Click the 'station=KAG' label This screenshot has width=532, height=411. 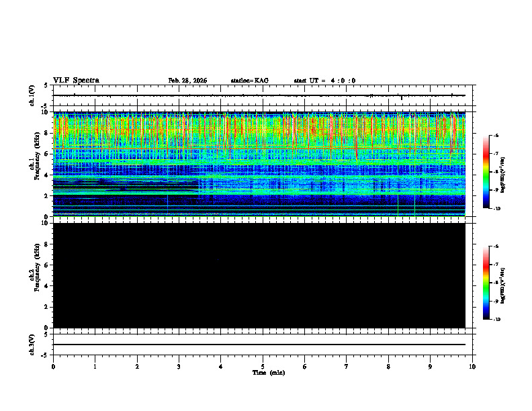[250, 81]
